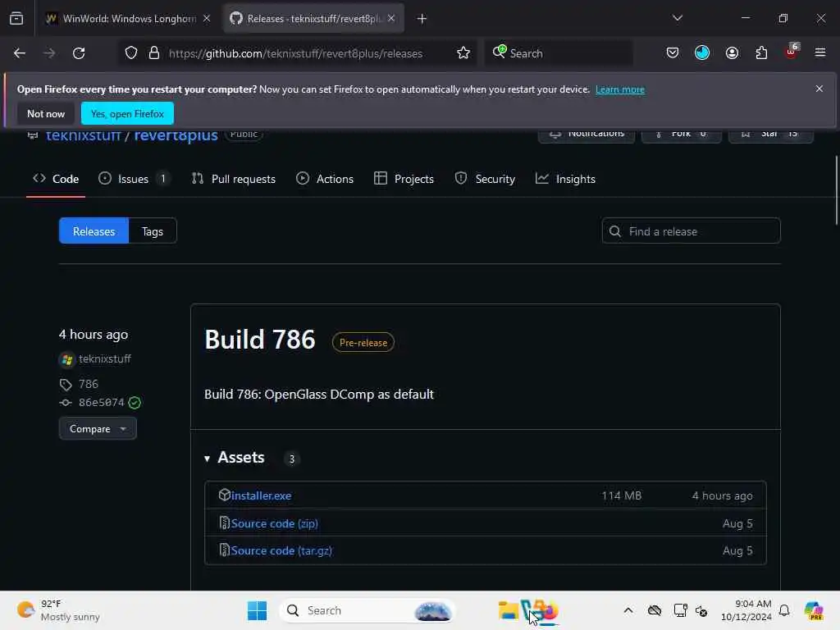Viewport: 840px width, 630px height.
Task: Open the Insights tab
Action: click(x=565, y=179)
